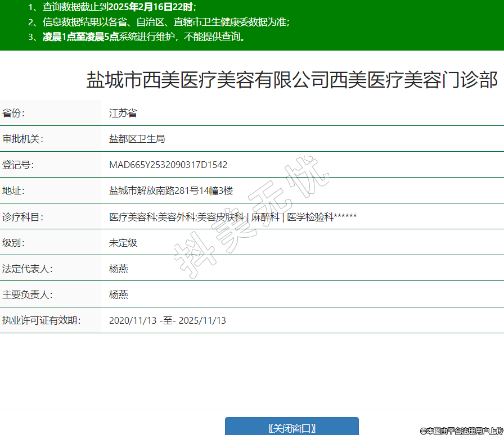Click the 杨燕 name beside 主要负责人
Screen dimensions: 504x435
point(118,294)
